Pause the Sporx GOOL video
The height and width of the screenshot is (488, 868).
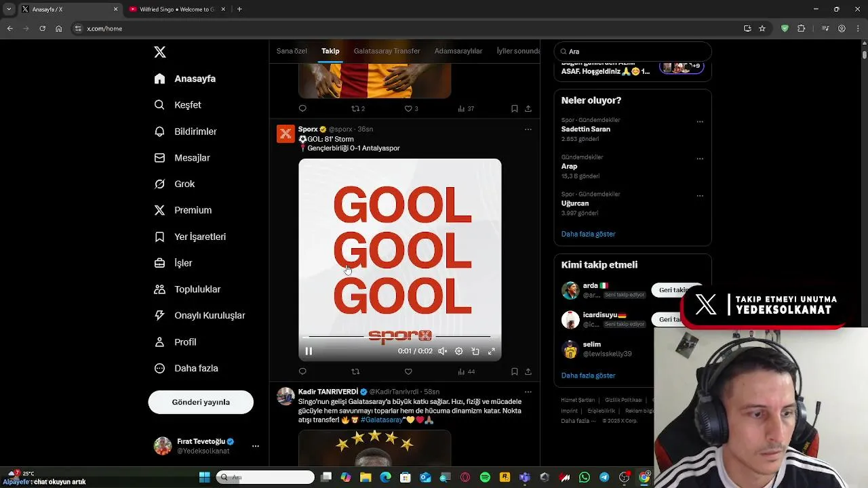click(x=309, y=351)
